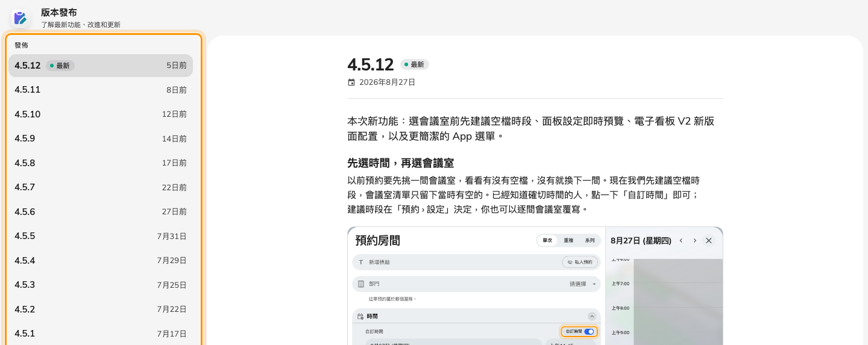The image size is (868, 345).
Task: Click the 先選時間,再選會議室 section heading
Action: coord(401,163)
